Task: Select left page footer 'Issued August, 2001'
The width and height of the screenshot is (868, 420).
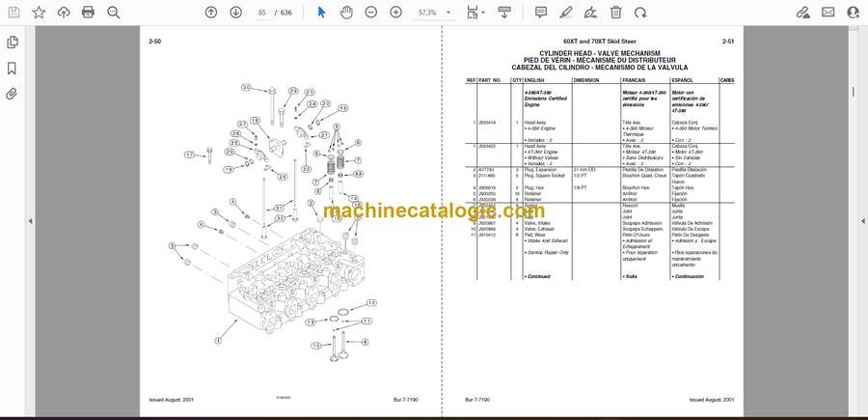Action: click(171, 400)
